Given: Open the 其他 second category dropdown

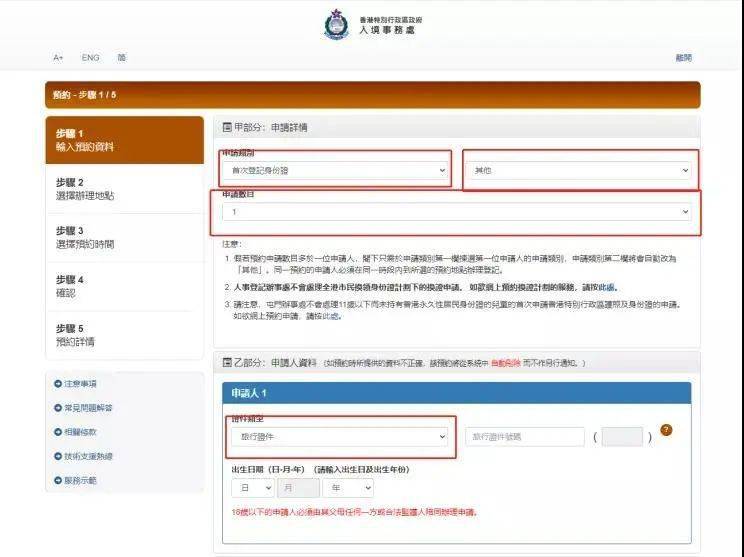Looking at the screenshot, I should pos(581,171).
